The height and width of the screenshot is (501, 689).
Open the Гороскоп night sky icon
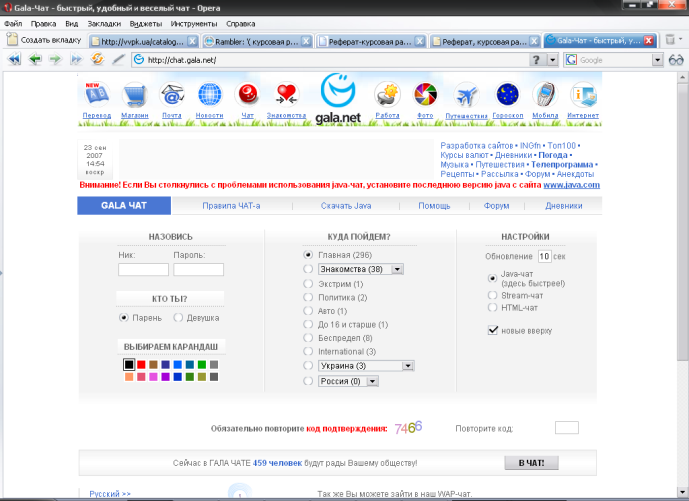508,94
